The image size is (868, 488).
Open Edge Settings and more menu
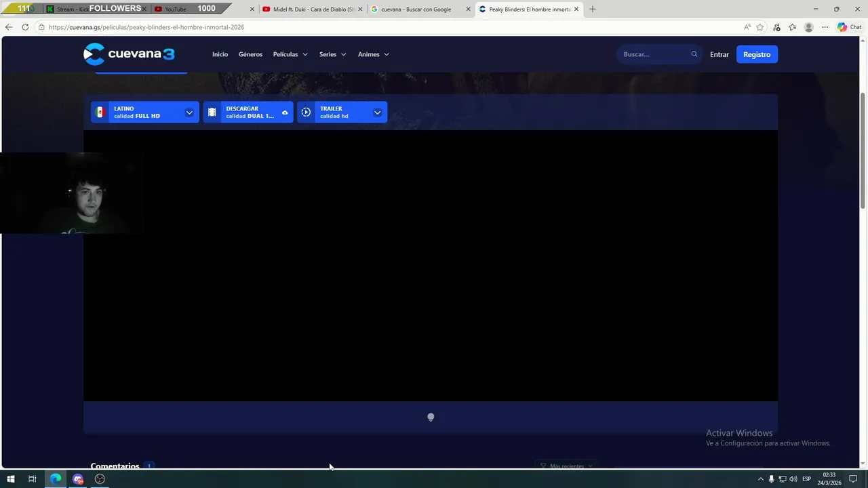coord(825,27)
